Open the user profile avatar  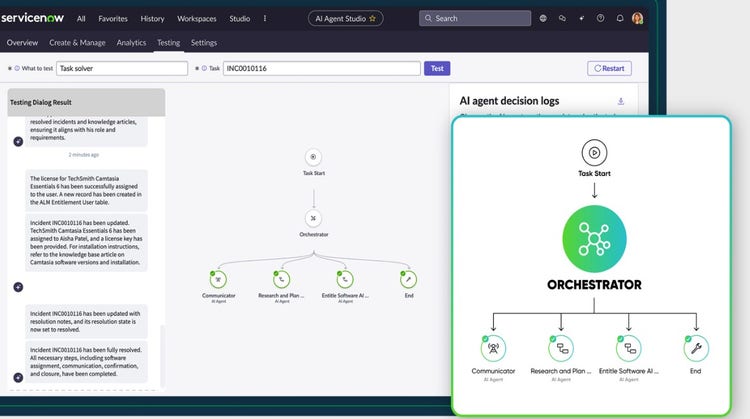point(637,18)
